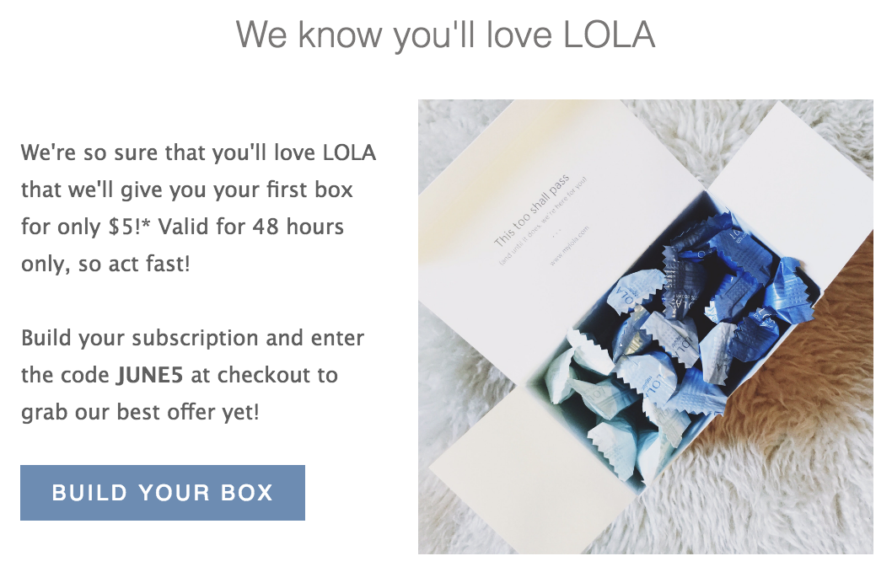Click the BUILD YOUR BOX button
Viewport: 892px width, 588px height.
[x=162, y=493]
